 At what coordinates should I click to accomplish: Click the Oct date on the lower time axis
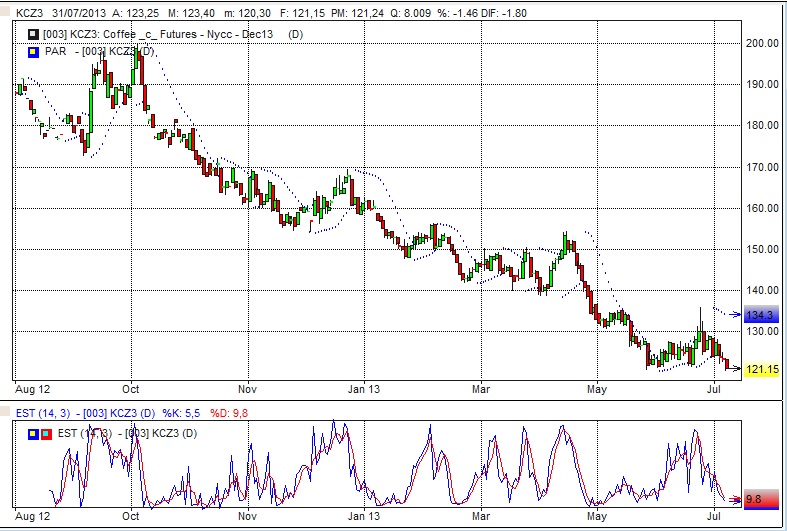pyautogui.click(x=132, y=518)
